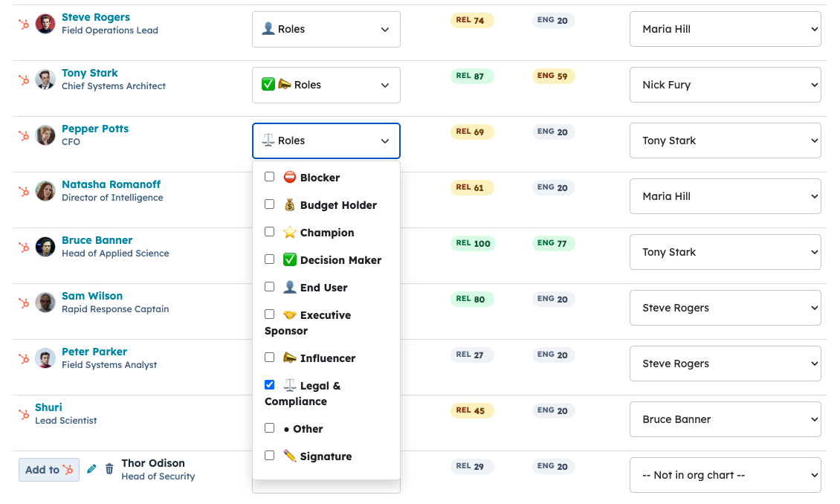Tick the Other role checkbox

pos(269,428)
